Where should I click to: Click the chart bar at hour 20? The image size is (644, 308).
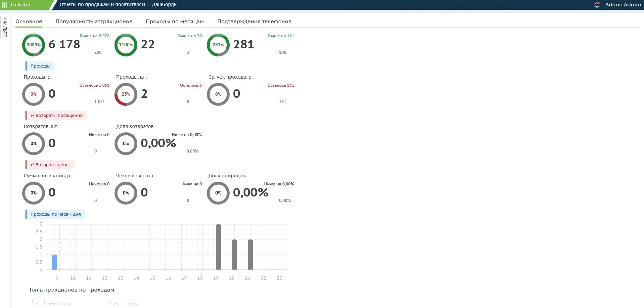234,255
